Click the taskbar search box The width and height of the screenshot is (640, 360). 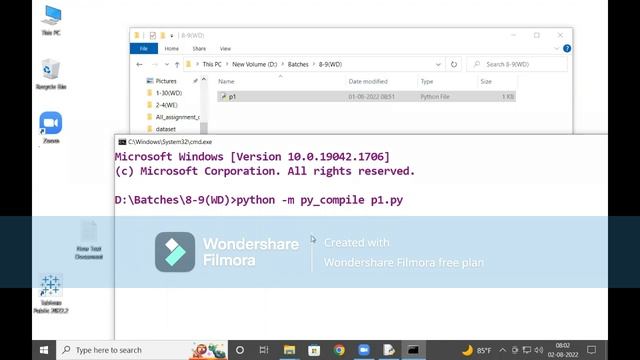(142, 350)
